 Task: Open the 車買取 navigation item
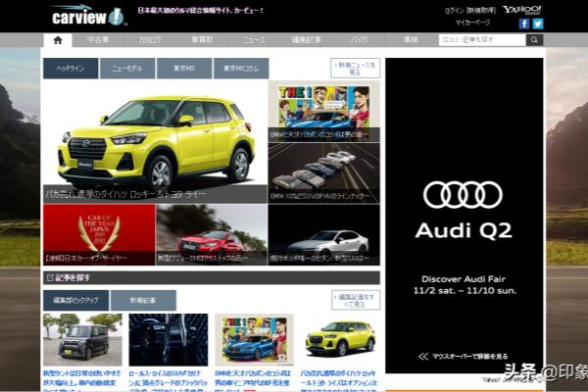click(x=202, y=40)
